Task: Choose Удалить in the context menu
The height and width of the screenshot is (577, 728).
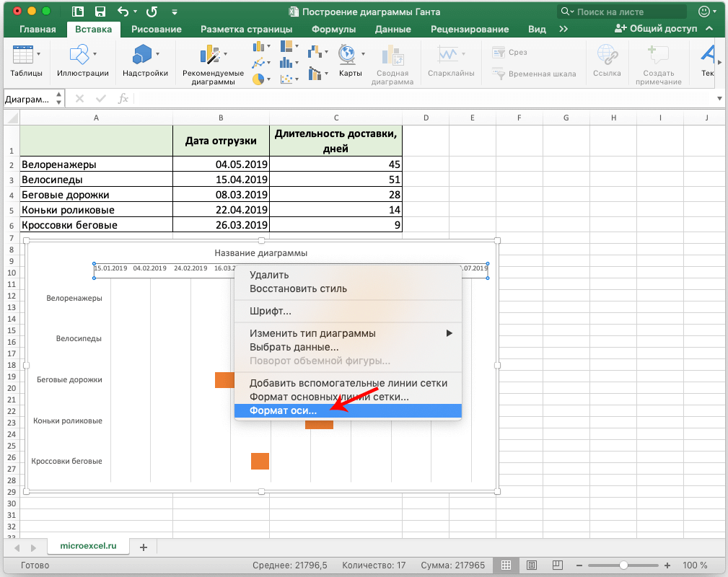Action: pos(348,275)
